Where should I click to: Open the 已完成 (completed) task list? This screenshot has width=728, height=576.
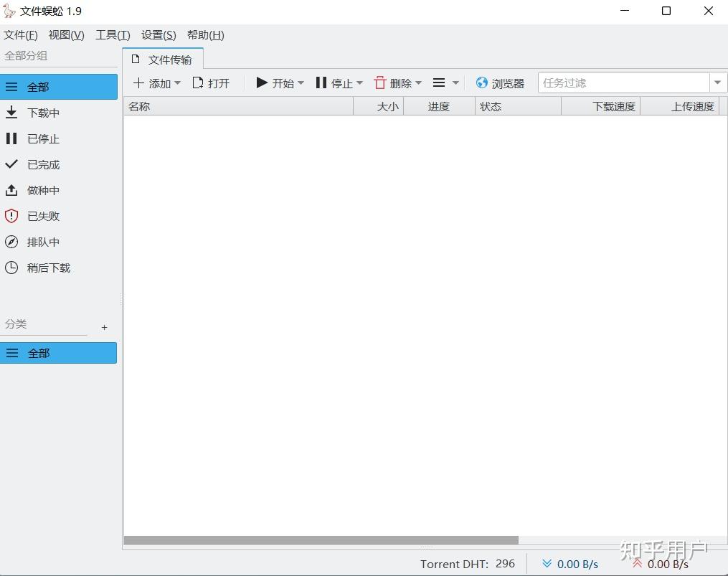(43, 164)
